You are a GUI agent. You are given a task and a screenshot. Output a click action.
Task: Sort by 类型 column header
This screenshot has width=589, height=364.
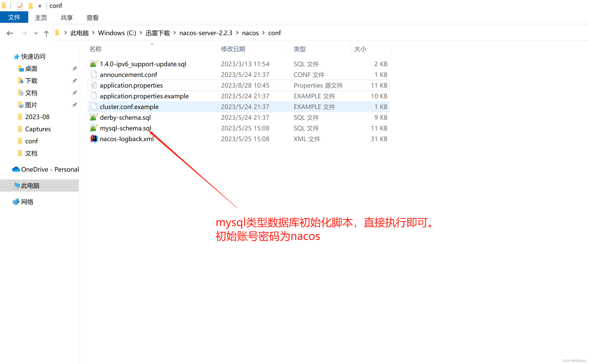300,49
